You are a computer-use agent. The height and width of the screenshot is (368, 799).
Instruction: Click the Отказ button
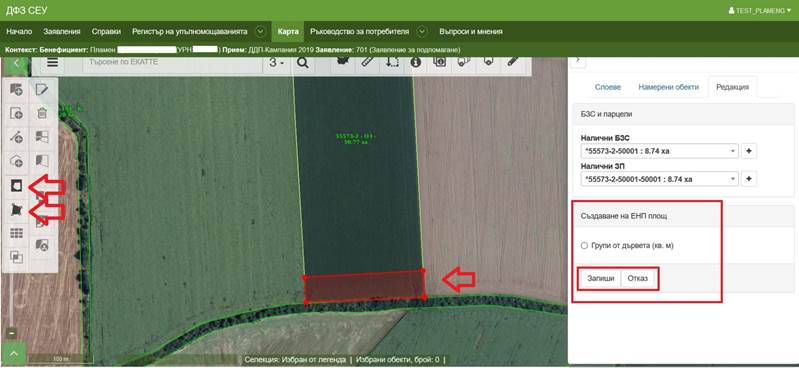[637, 279]
